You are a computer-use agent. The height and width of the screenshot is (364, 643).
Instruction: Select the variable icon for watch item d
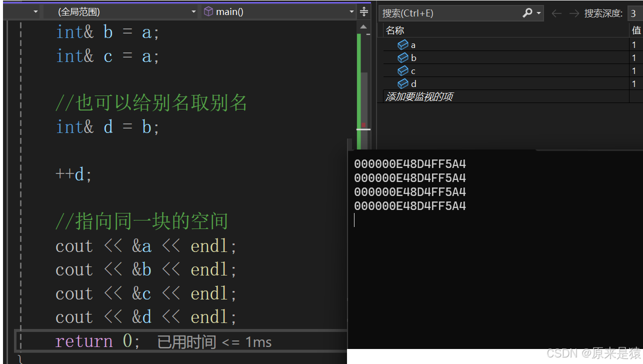pyautogui.click(x=403, y=83)
